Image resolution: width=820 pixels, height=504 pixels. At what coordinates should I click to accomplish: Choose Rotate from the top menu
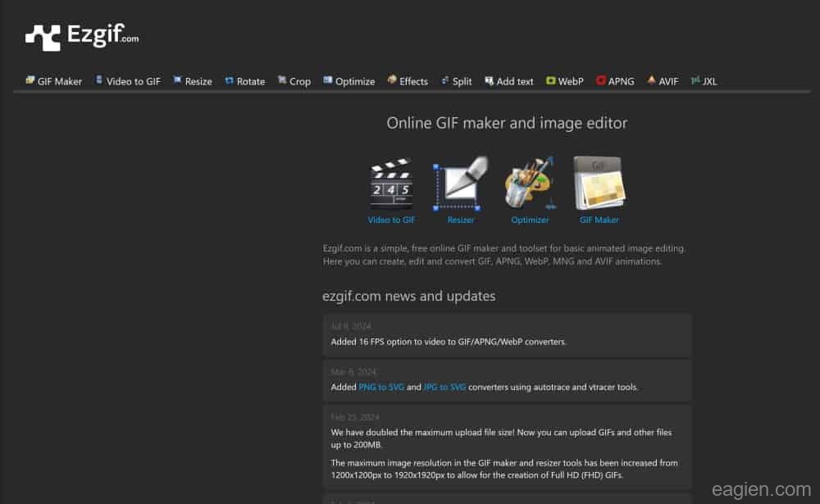pyautogui.click(x=244, y=81)
